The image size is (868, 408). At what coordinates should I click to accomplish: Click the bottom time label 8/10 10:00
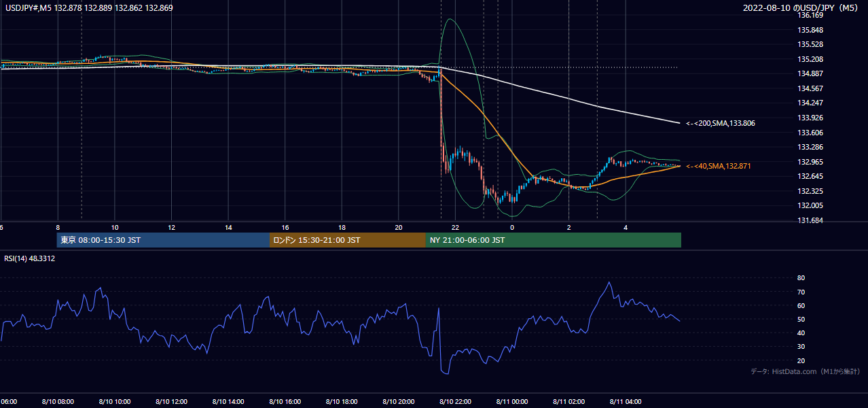(115, 402)
